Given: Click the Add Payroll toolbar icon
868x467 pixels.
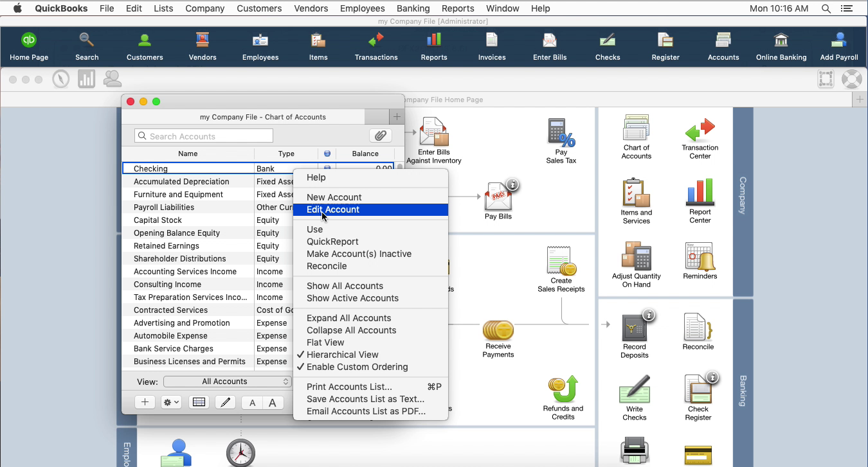Looking at the screenshot, I should click(x=839, y=47).
